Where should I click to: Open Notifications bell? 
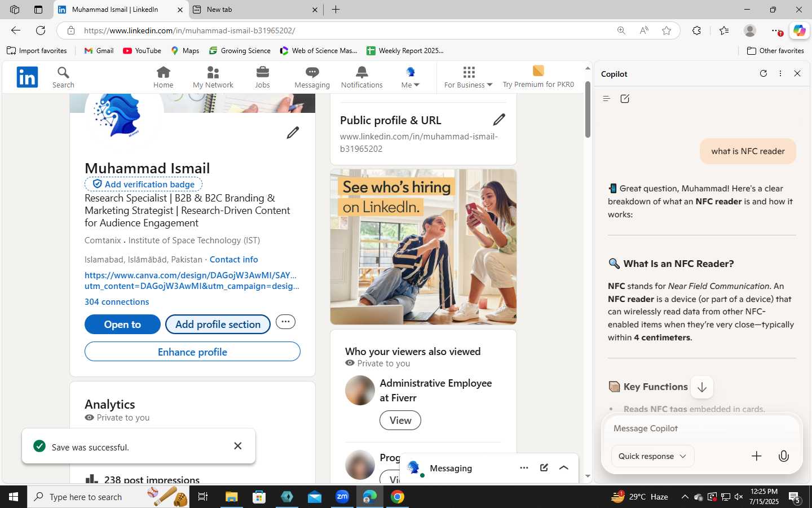pos(361,77)
